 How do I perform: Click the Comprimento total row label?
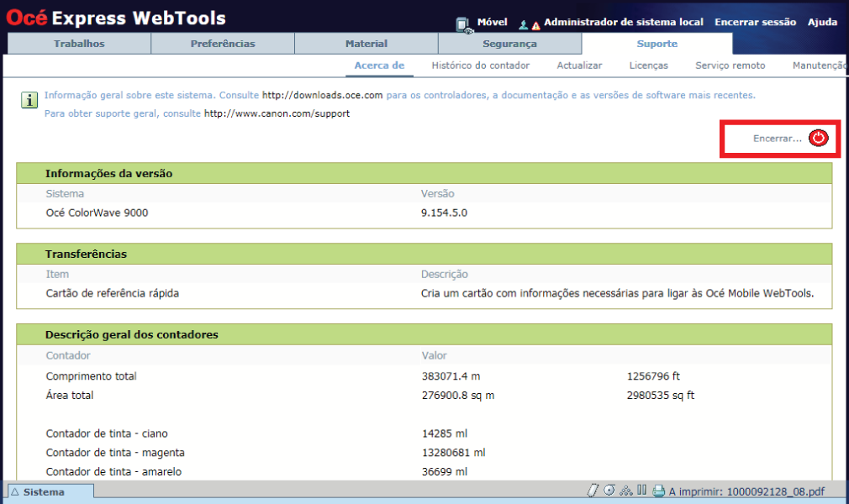(x=91, y=376)
